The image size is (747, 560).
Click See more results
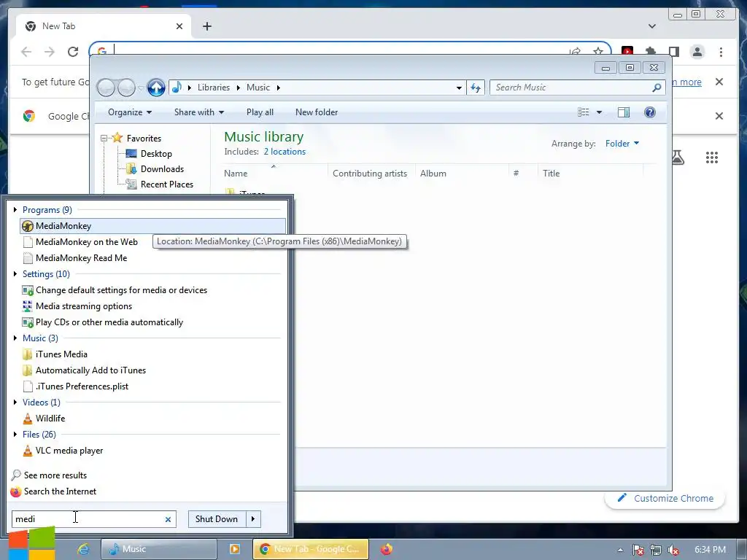49,475
